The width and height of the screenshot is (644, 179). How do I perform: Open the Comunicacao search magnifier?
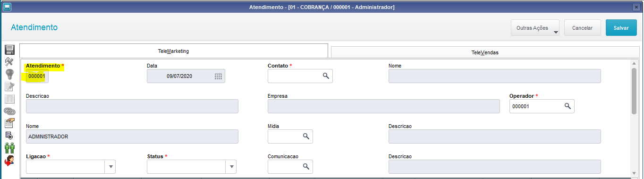click(306, 167)
